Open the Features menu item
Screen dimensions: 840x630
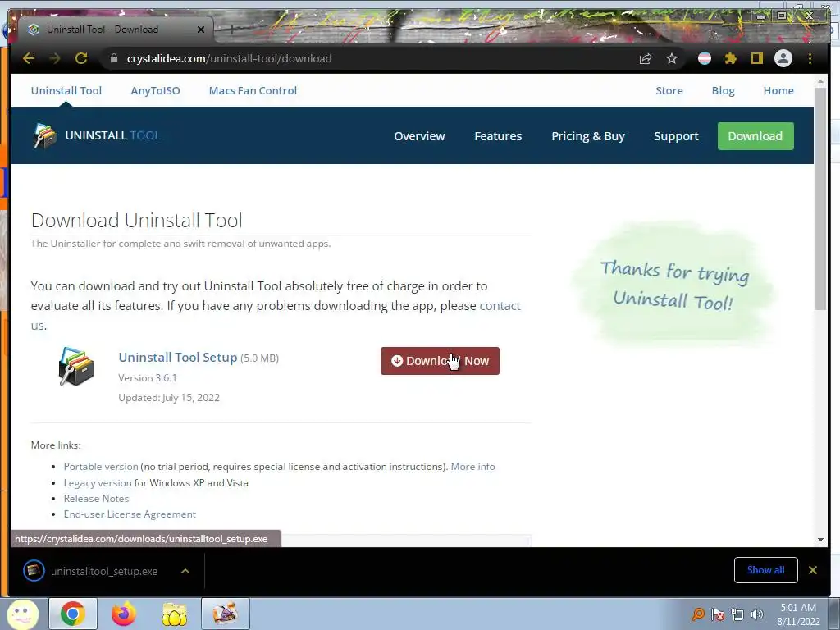coord(498,136)
